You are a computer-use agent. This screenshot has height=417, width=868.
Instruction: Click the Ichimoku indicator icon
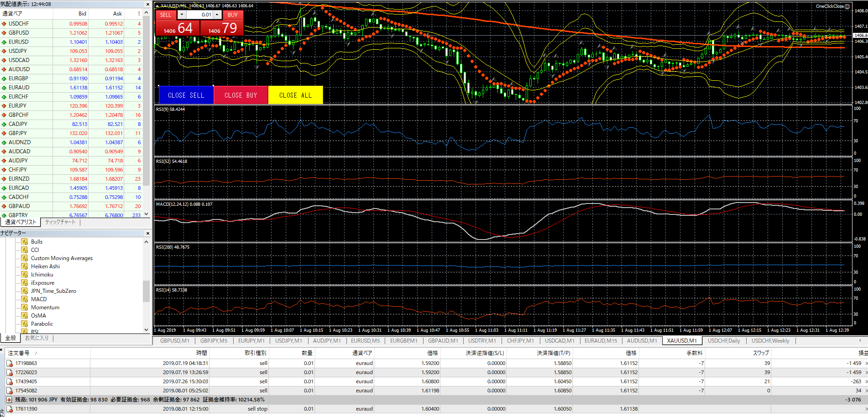pos(25,275)
